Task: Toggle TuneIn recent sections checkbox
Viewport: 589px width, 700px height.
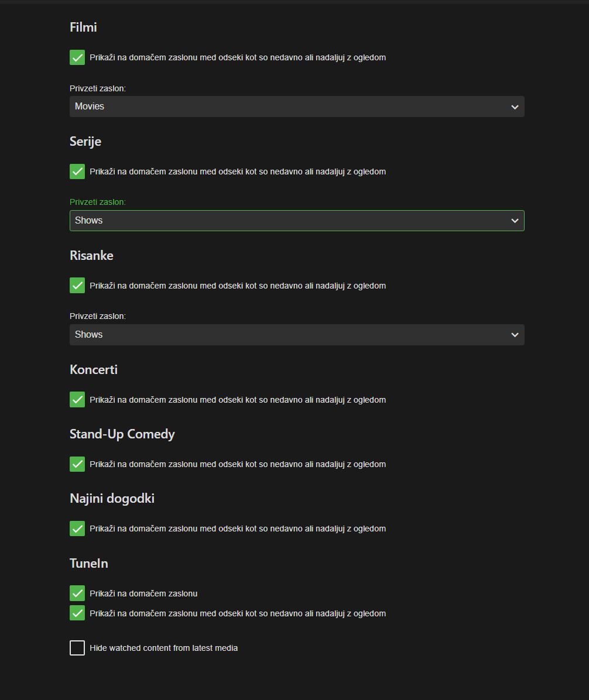Action: (77, 613)
